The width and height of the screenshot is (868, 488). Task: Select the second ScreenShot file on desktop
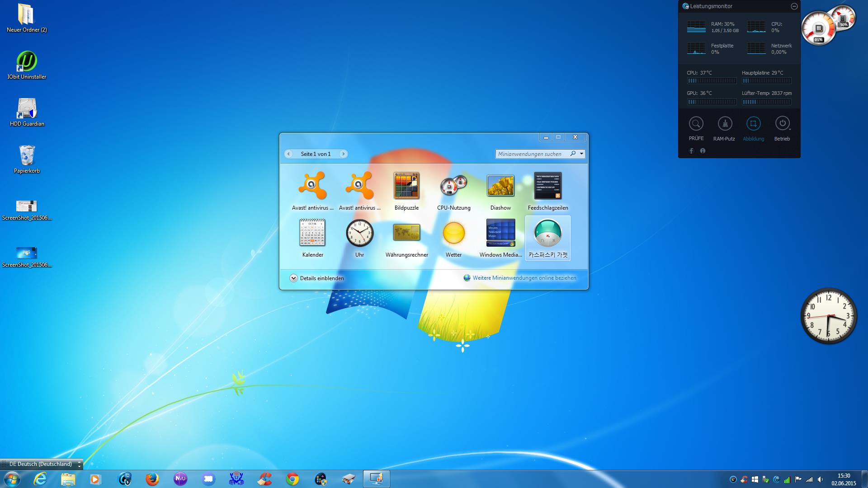pos(27,258)
